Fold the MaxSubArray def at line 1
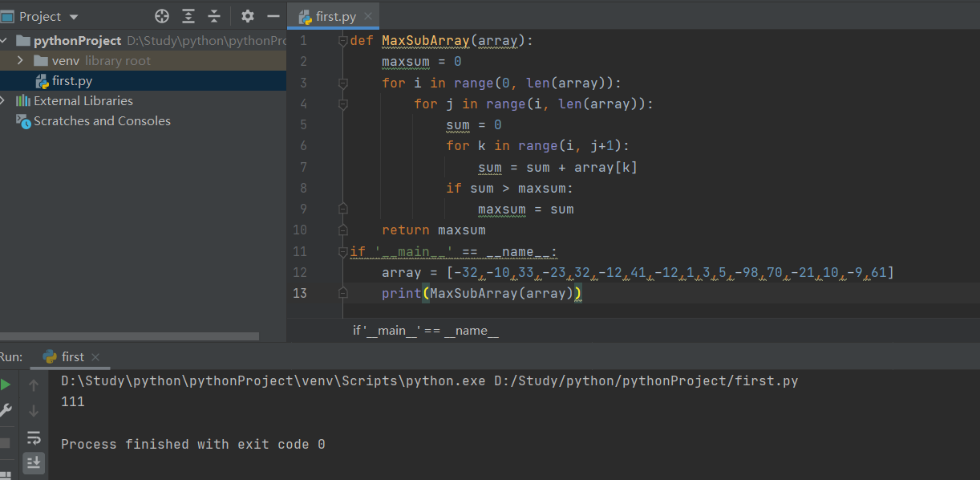The image size is (980, 480). 342,41
